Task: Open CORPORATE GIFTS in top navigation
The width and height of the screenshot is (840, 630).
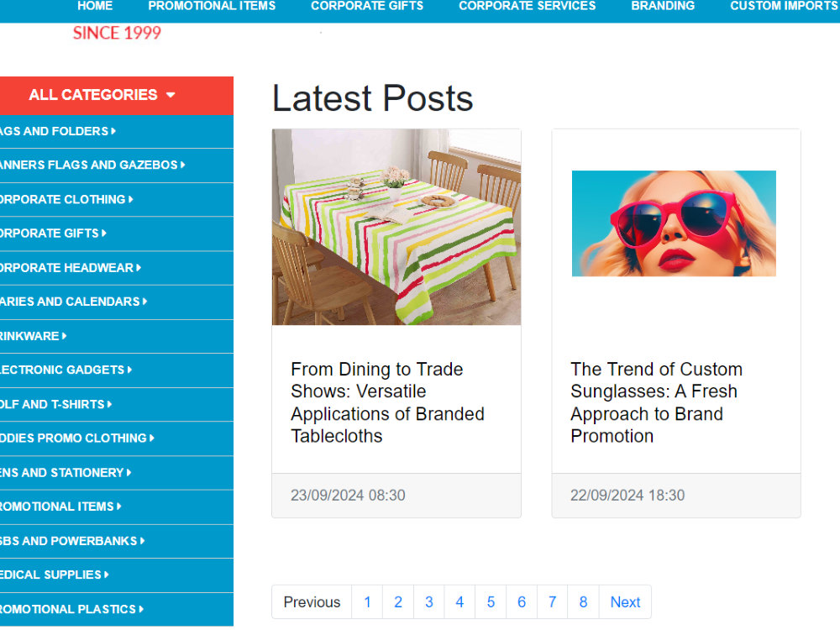Action: [x=367, y=6]
